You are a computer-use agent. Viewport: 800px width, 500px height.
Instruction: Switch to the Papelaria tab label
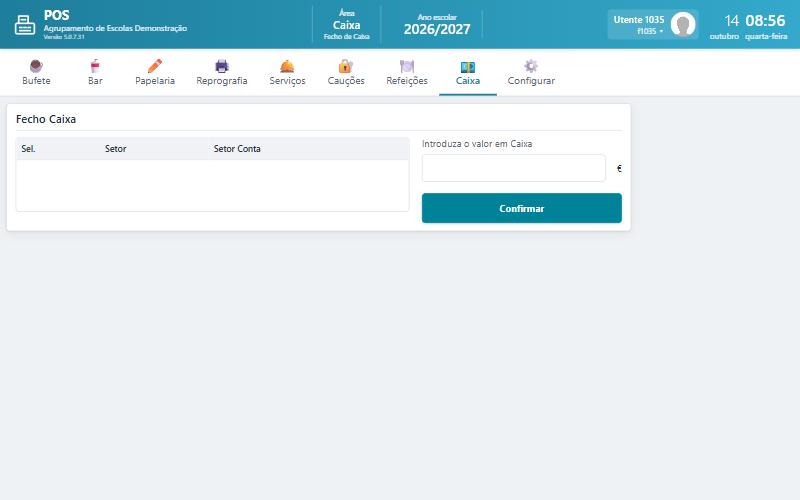155,81
